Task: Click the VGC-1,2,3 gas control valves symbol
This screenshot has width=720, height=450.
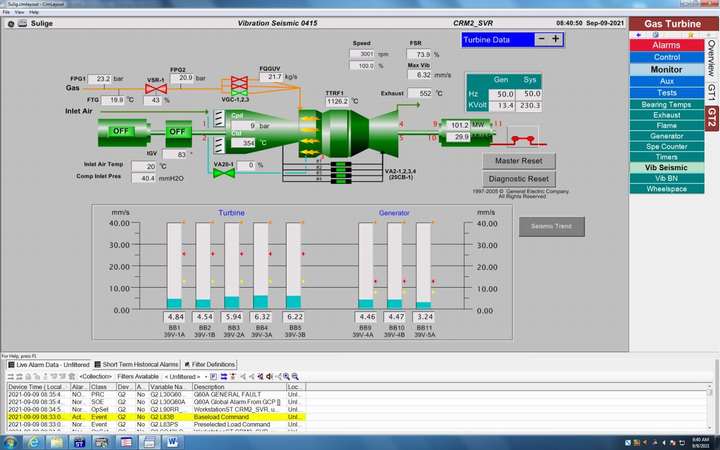Action: [239, 86]
